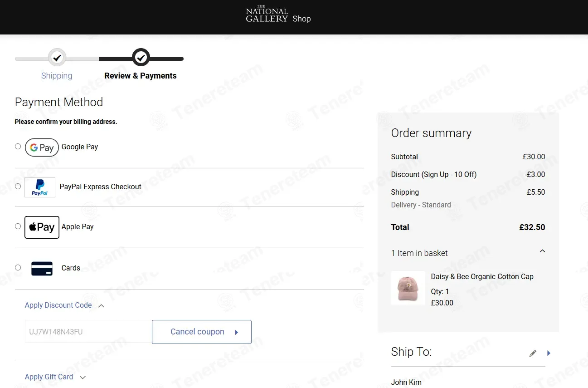The width and height of the screenshot is (588, 388).
Task: Click the discount code input field
Action: (88, 332)
